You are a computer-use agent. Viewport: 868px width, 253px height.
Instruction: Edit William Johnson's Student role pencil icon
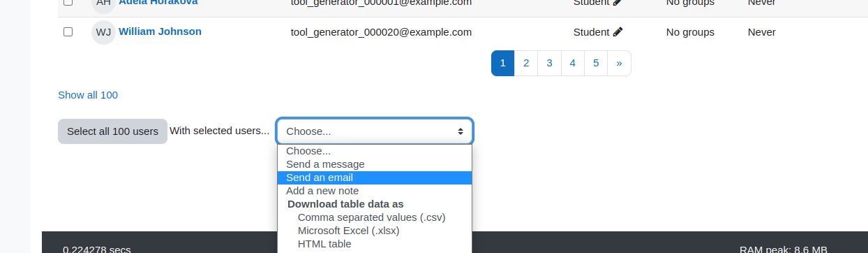(x=618, y=31)
